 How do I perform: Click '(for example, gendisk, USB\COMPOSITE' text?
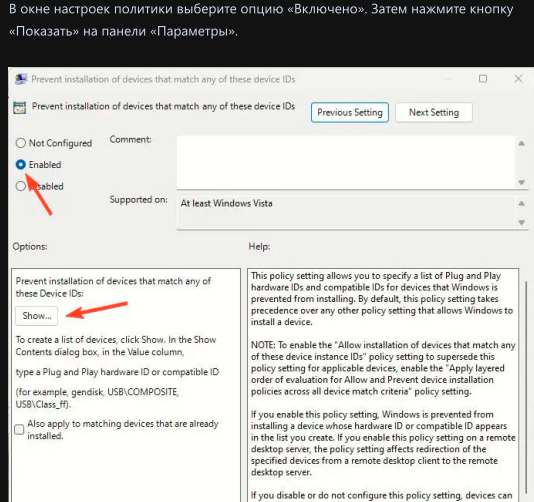[x=97, y=398]
